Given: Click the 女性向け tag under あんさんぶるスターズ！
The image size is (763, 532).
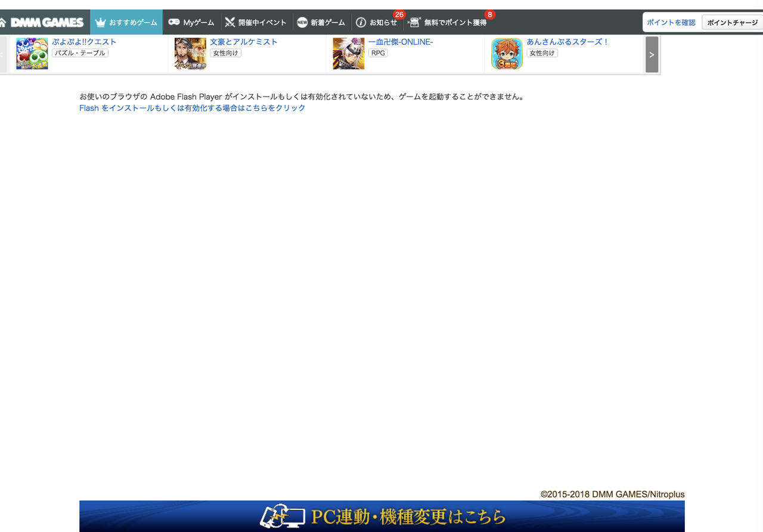Looking at the screenshot, I should pyautogui.click(x=542, y=53).
